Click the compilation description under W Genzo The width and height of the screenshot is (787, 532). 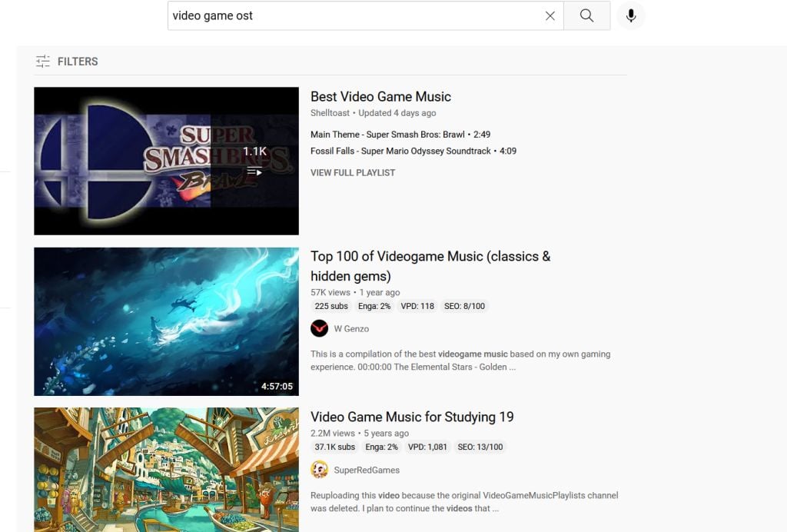(460, 361)
